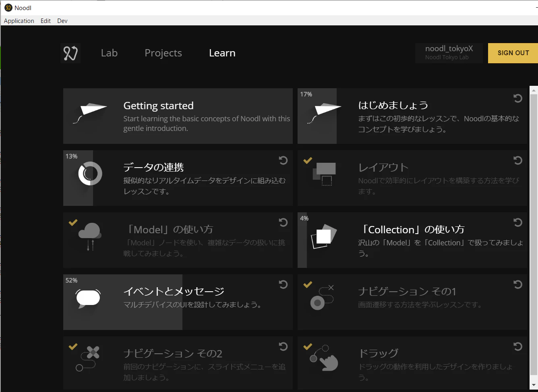Screen dimensions: 538x392
Task: Click the crossed path icon of ナビゲーション その2
Action: click(88, 359)
